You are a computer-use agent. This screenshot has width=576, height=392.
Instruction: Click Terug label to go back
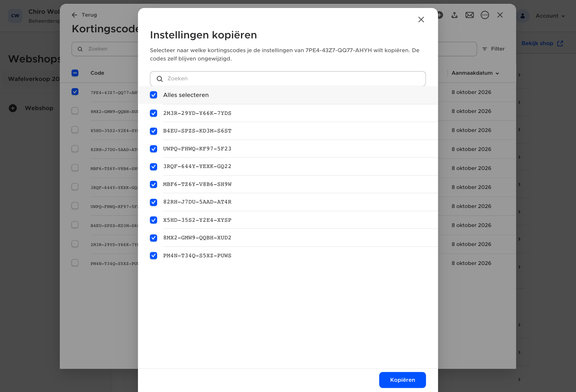tap(89, 15)
